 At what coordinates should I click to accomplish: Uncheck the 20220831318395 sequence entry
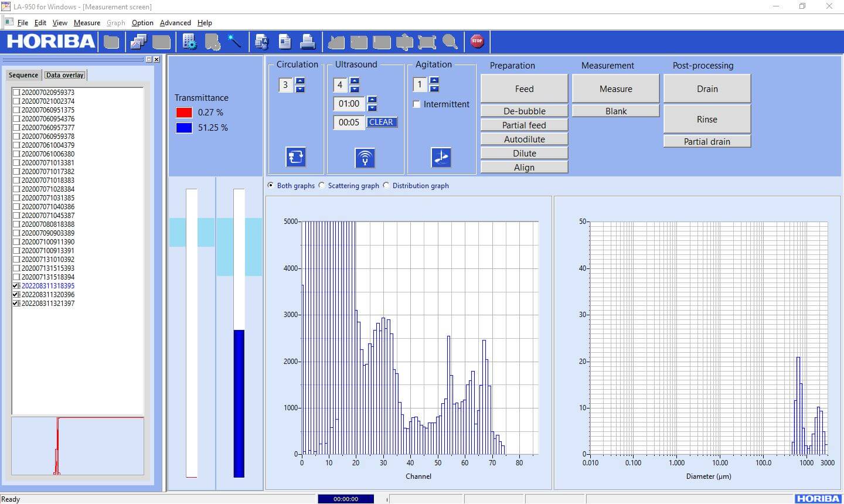click(x=15, y=285)
